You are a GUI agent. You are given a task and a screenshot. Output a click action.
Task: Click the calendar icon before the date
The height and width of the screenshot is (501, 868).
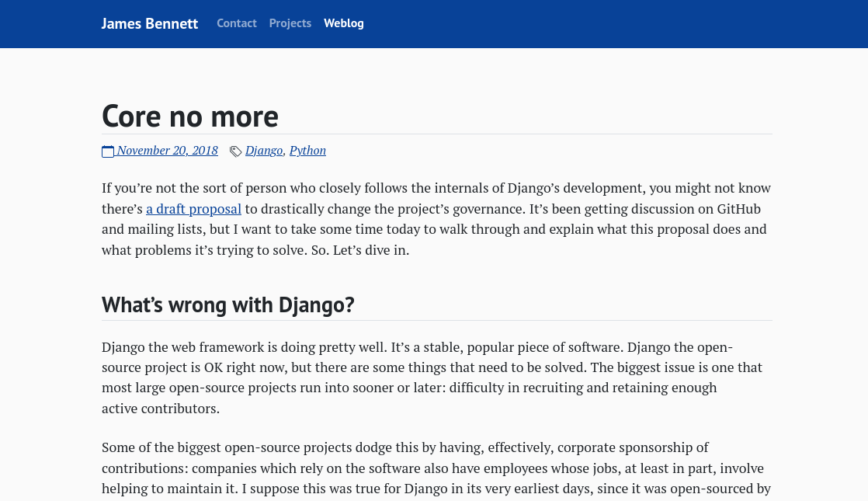coord(108,151)
